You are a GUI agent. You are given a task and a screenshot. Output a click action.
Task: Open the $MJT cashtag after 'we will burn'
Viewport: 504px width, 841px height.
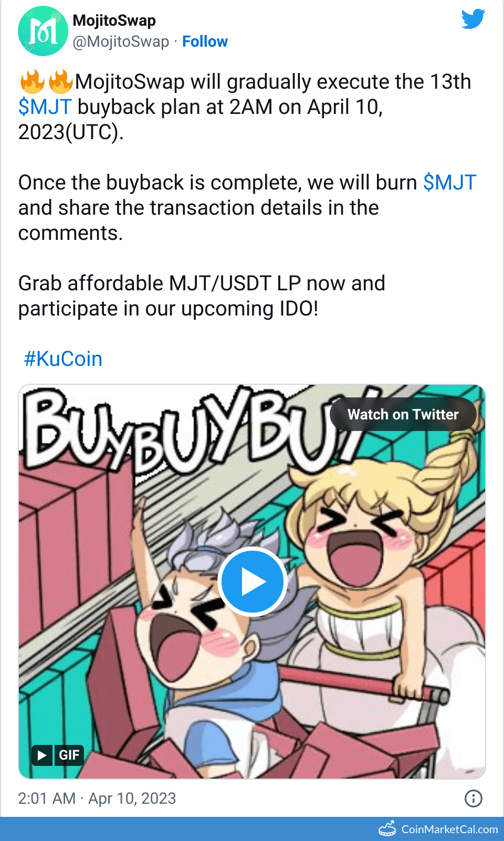(x=449, y=183)
